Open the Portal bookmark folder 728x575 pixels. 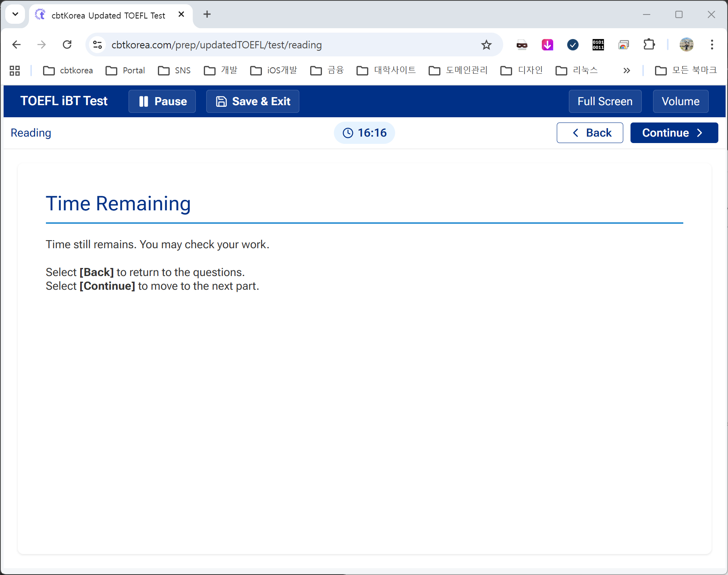click(x=125, y=71)
